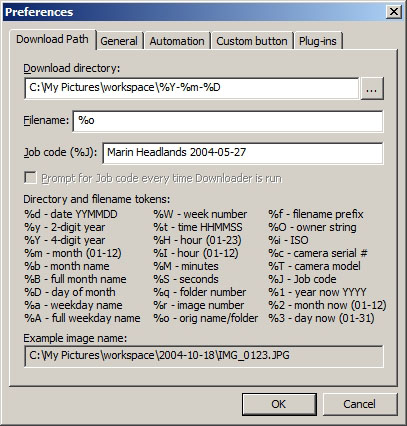Open the Automation tab
407x426 pixels.
point(177,41)
